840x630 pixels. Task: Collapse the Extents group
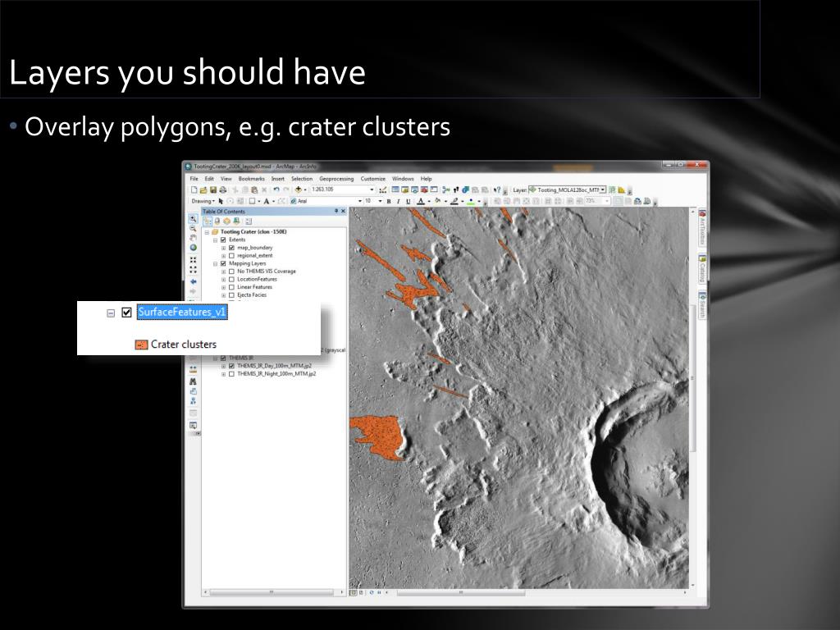216,240
